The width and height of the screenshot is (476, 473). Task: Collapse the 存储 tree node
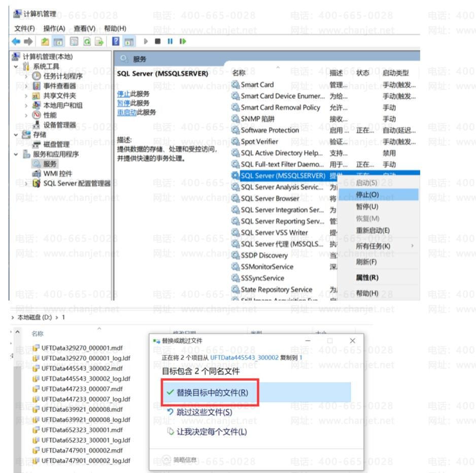coord(16,135)
